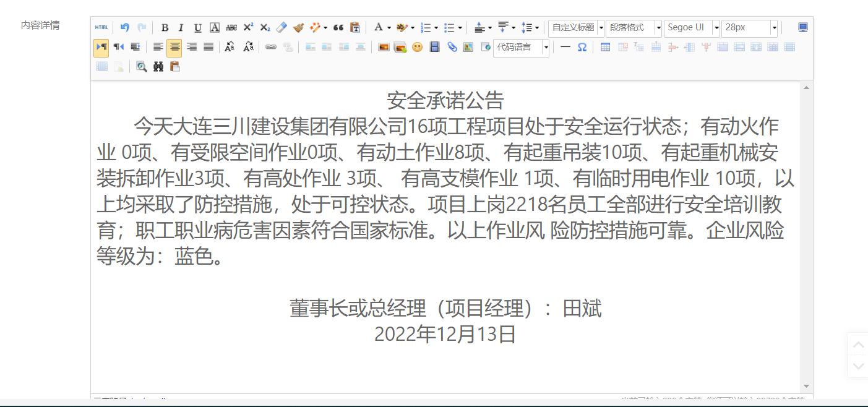Convert selection to lowercase

pyautogui.click(x=248, y=47)
